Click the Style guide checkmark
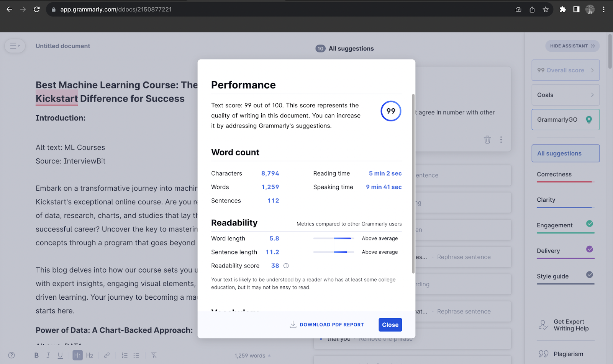Image resolution: width=613 pixels, height=364 pixels. pos(590,274)
